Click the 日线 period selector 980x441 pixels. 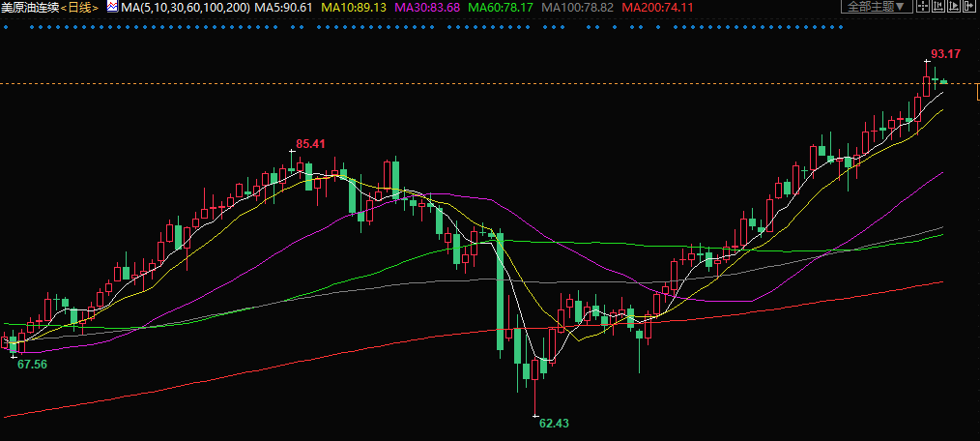tap(80, 8)
